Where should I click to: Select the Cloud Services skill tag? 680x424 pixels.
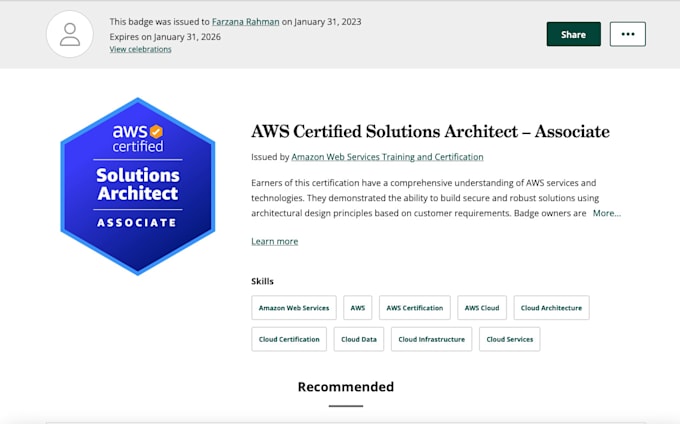(510, 339)
